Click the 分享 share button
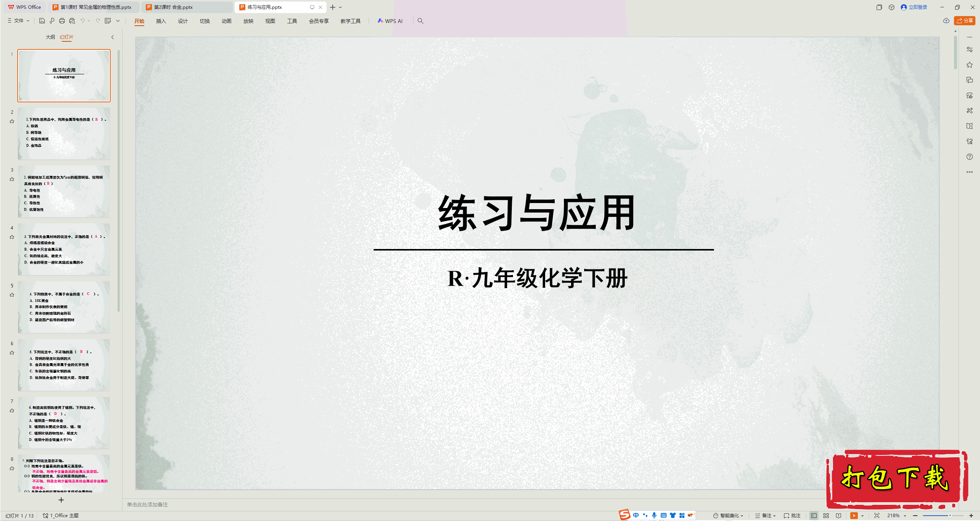This screenshot has height=521, width=980. tap(964, 21)
